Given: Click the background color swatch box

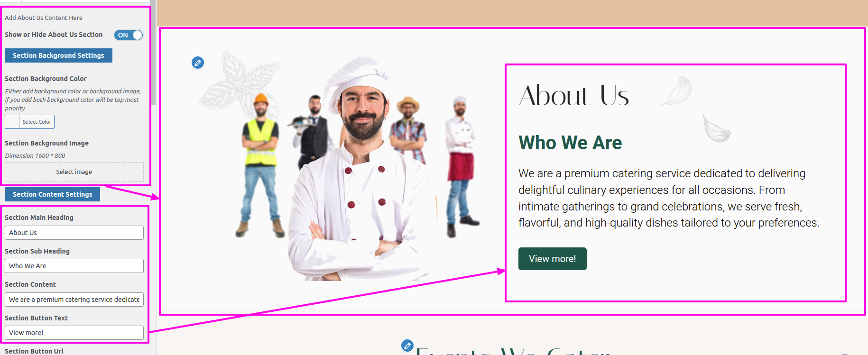Looking at the screenshot, I should (x=12, y=122).
